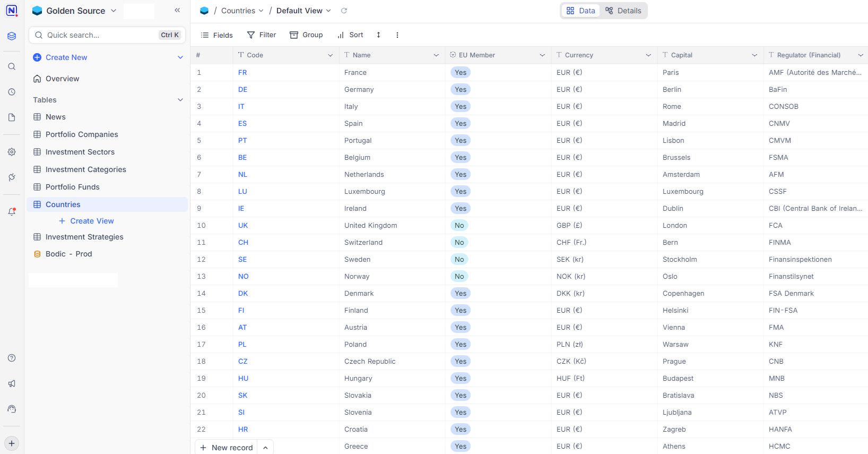The image size is (868, 454).
Task: Open the search icon in left rail
Action: click(x=12, y=66)
